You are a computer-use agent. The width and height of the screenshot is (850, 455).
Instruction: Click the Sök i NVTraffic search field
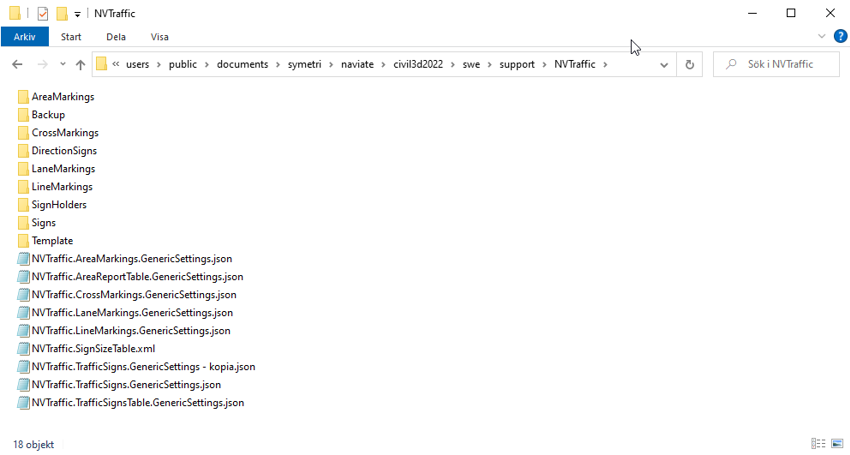(x=776, y=65)
